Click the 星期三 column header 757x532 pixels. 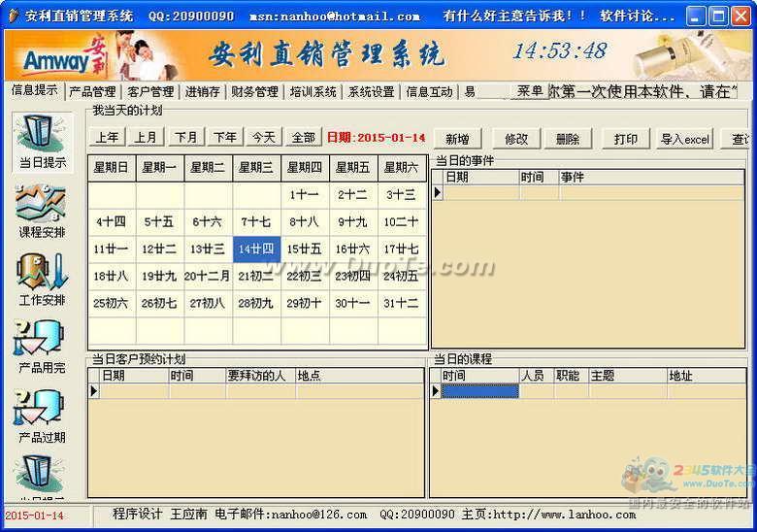click(256, 168)
